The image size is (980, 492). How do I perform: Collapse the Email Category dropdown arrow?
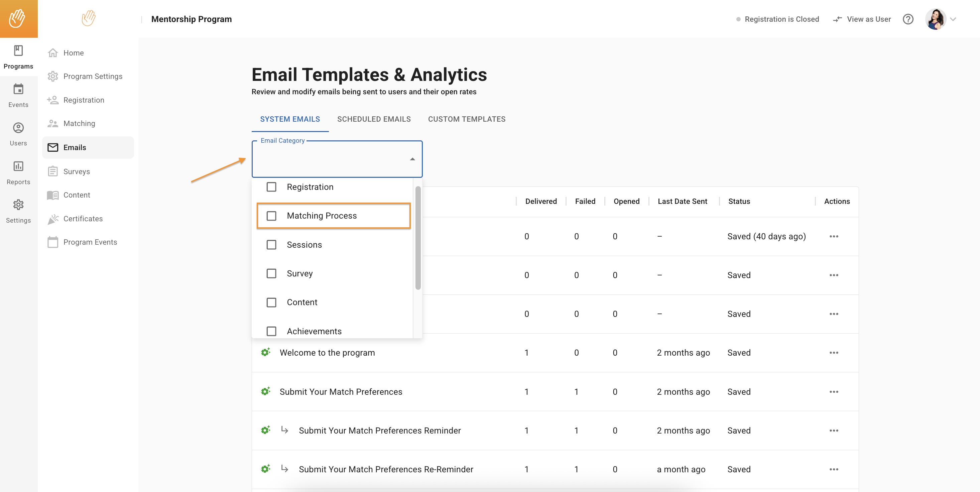coord(412,159)
